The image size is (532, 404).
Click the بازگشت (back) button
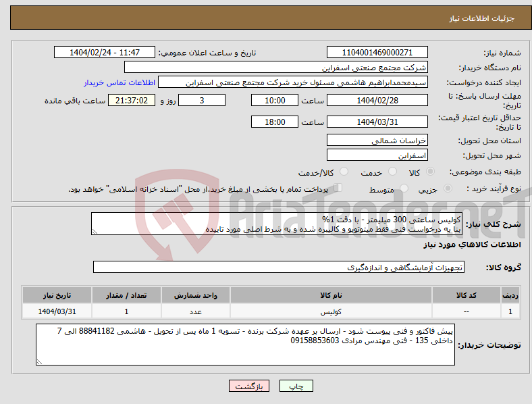(x=249, y=386)
